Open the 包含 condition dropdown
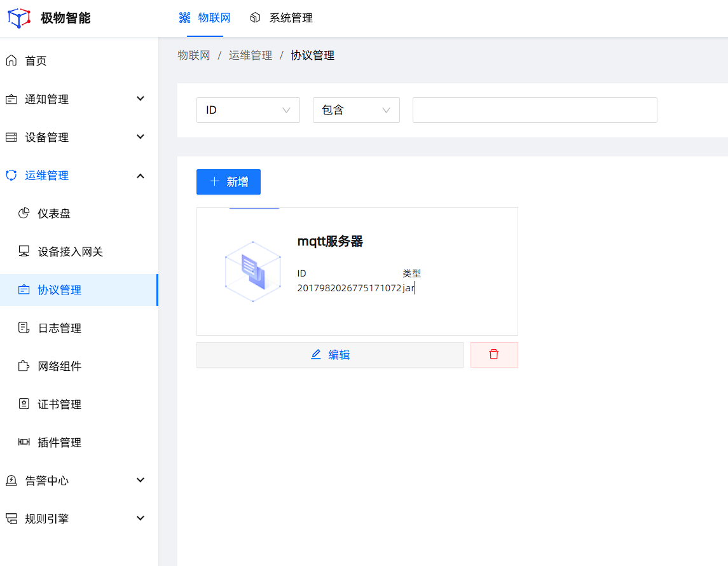 pyautogui.click(x=356, y=110)
